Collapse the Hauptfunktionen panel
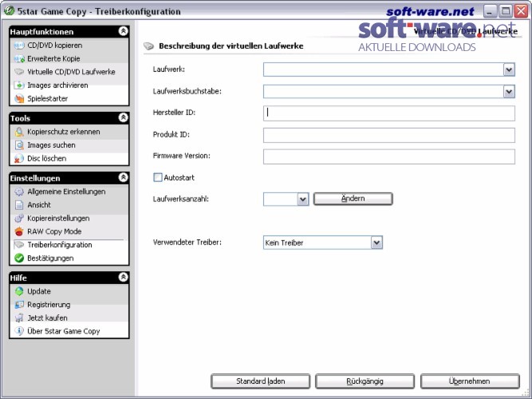This screenshot has height=399, width=532. tap(123, 31)
